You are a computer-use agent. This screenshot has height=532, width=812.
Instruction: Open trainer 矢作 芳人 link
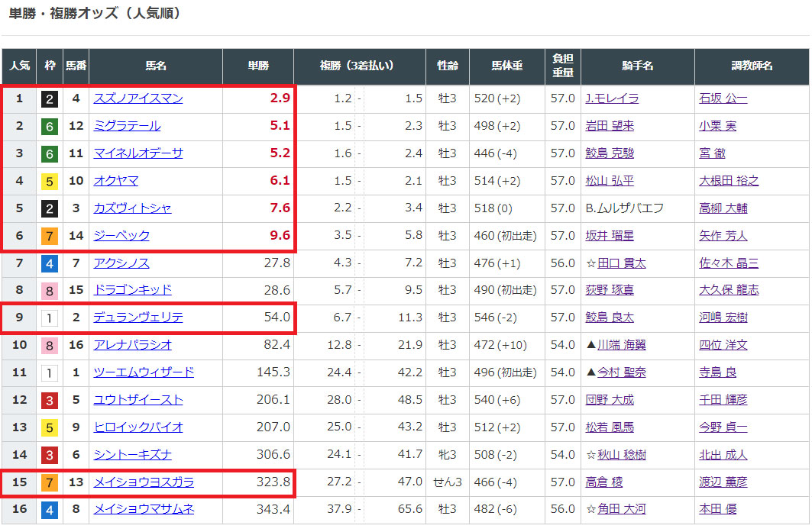(723, 236)
